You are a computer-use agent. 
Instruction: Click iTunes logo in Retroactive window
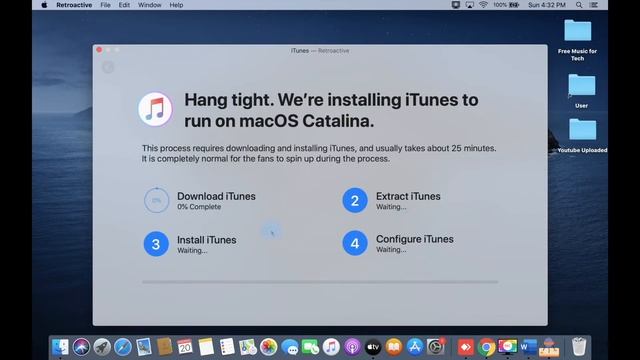coord(155,109)
